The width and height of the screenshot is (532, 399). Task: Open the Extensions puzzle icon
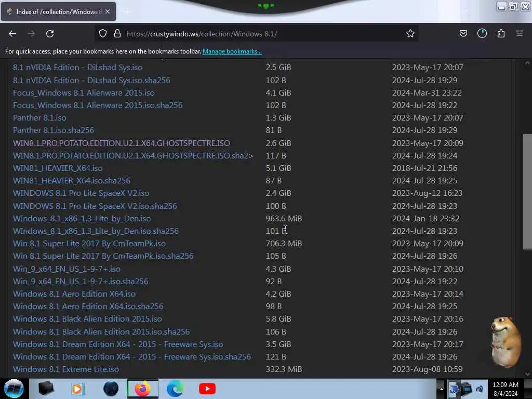click(x=501, y=34)
